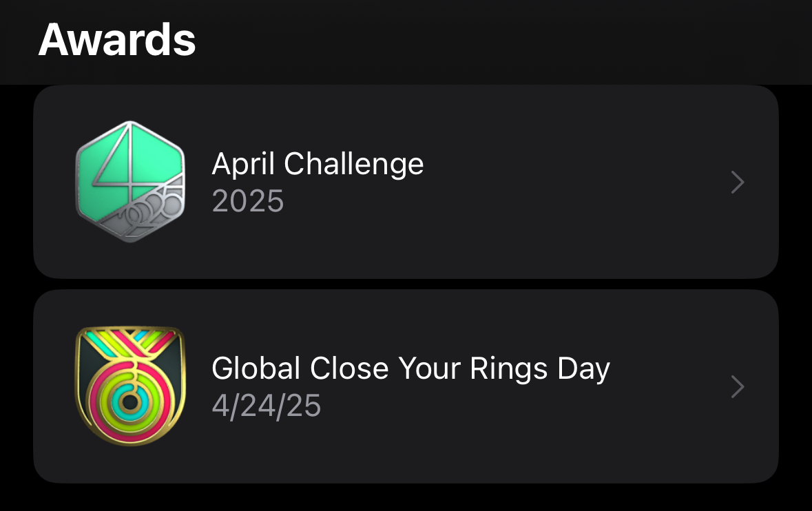Screen dimensions: 812x511
Task: Tap the April Challenge hexagon badge
Action: [x=130, y=182]
